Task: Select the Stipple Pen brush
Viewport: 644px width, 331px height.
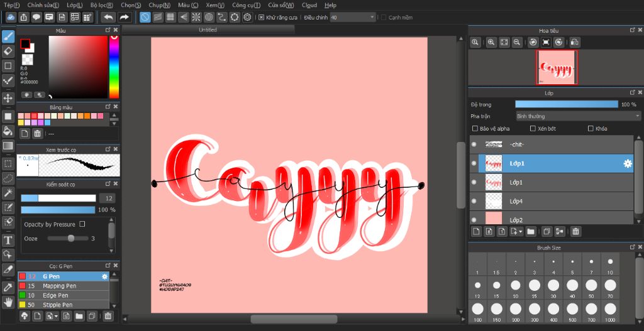Action: pyautogui.click(x=64, y=305)
